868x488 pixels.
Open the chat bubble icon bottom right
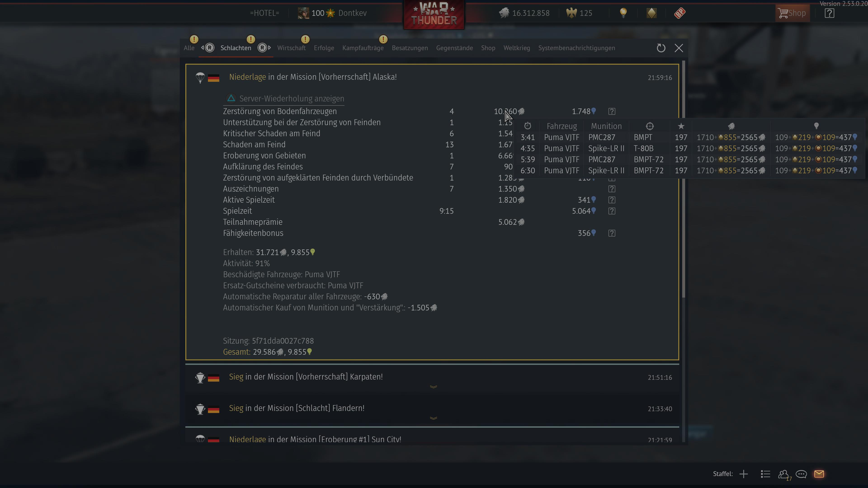801,474
